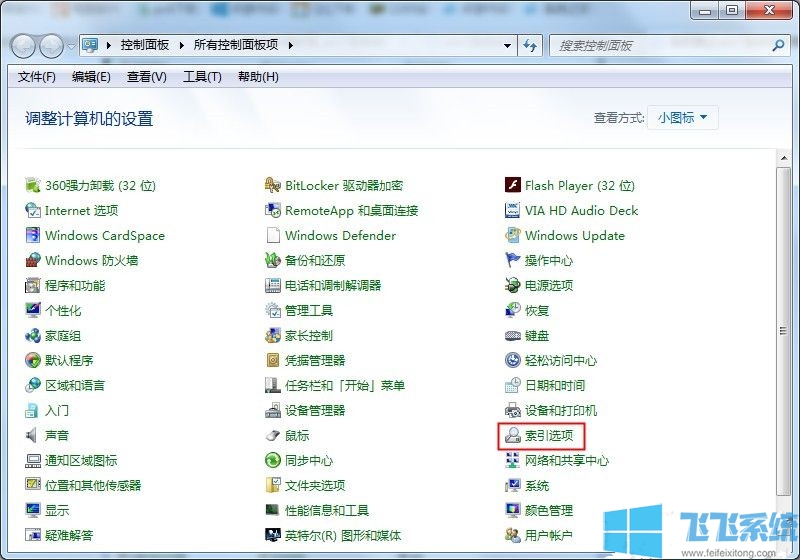
Task: Expand the arrow after 所有控制面板项 breadcrumb
Action: [290, 45]
